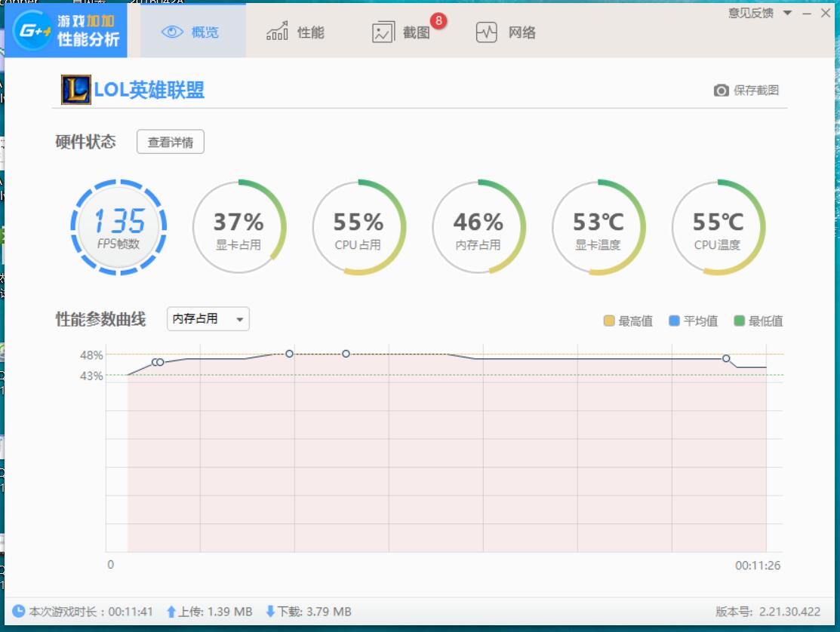Click the clock icon beside 本次游戏时长
Image resolution: width=840 pixels, height=632 pixels.
[18, 611]
